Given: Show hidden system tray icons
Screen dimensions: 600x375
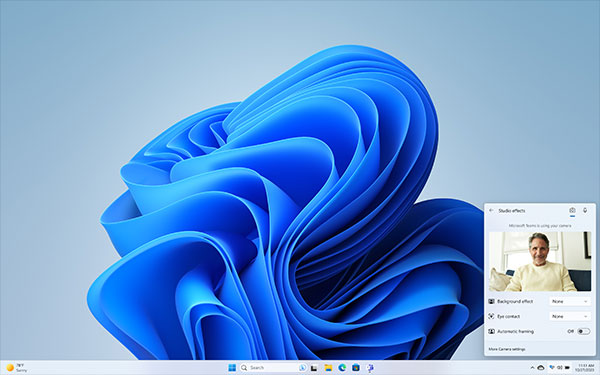Looking at the screenshot, I should (532, 368).
